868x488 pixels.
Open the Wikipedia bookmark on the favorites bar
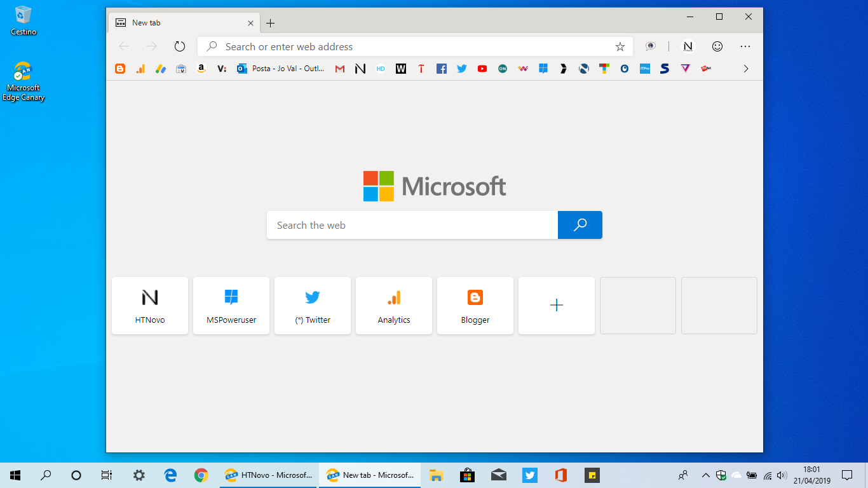click(401, 68)
